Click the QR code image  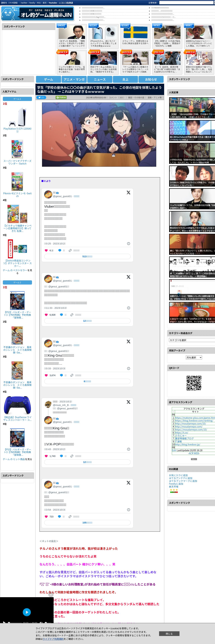[x=194, y=383]
